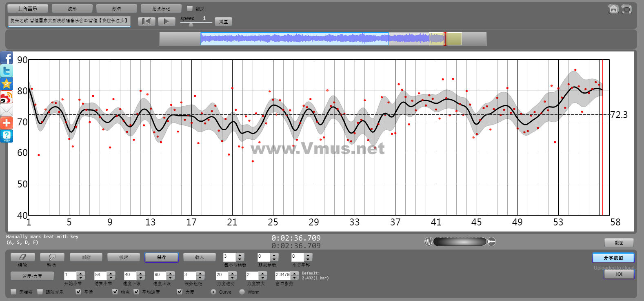Select the move (移动) tool icon
Screen dimensions: 644x301
[x=52, y=257]
